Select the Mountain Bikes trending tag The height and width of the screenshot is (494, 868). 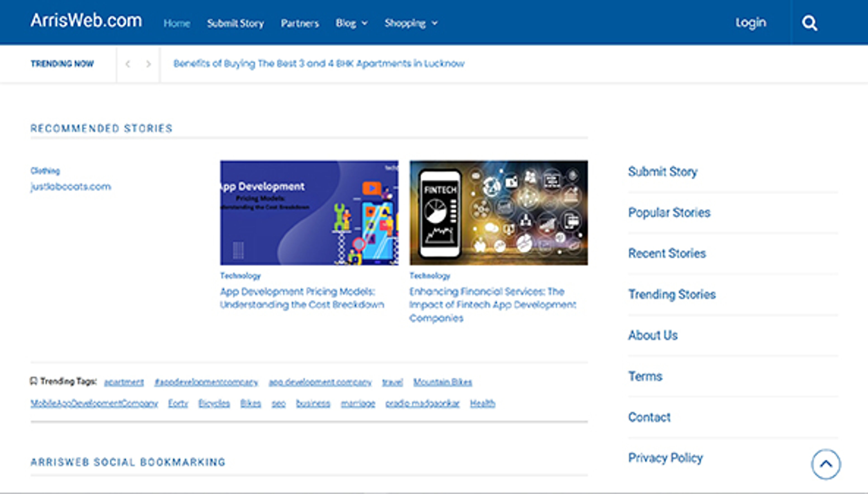[442, 382]
